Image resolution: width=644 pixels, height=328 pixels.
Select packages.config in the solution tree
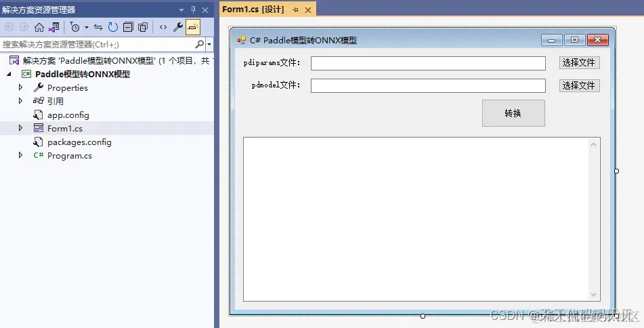point(79,142)
